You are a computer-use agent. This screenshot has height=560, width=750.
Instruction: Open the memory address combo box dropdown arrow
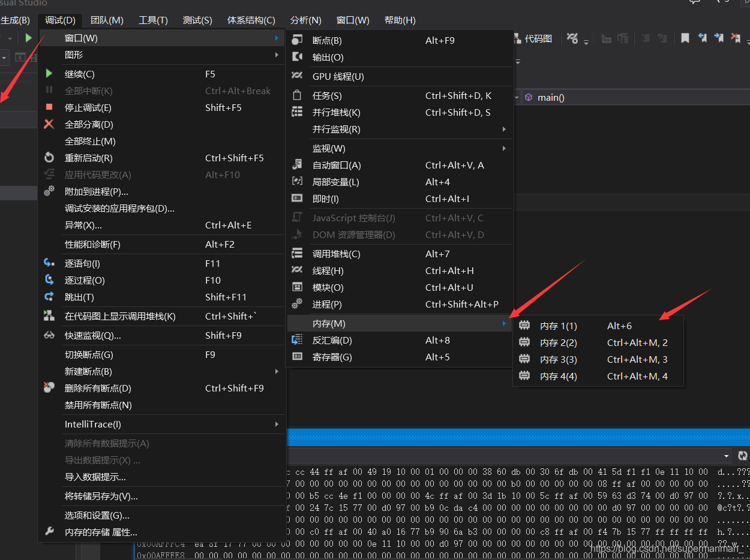(x=727, y=456)
